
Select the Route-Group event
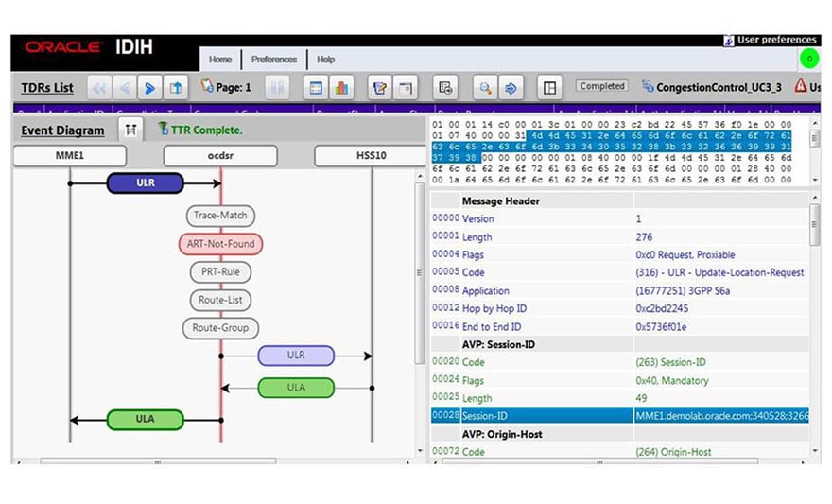coord(220,328)
